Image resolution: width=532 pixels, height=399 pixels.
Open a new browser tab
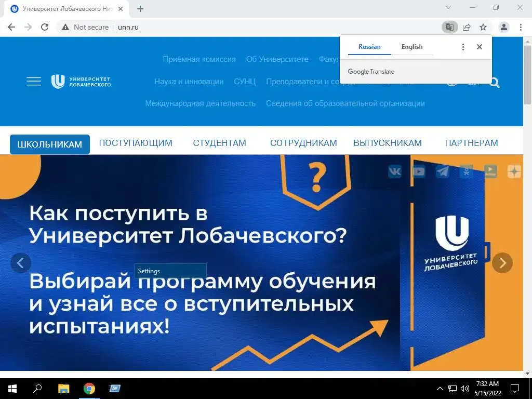point(140,9)
